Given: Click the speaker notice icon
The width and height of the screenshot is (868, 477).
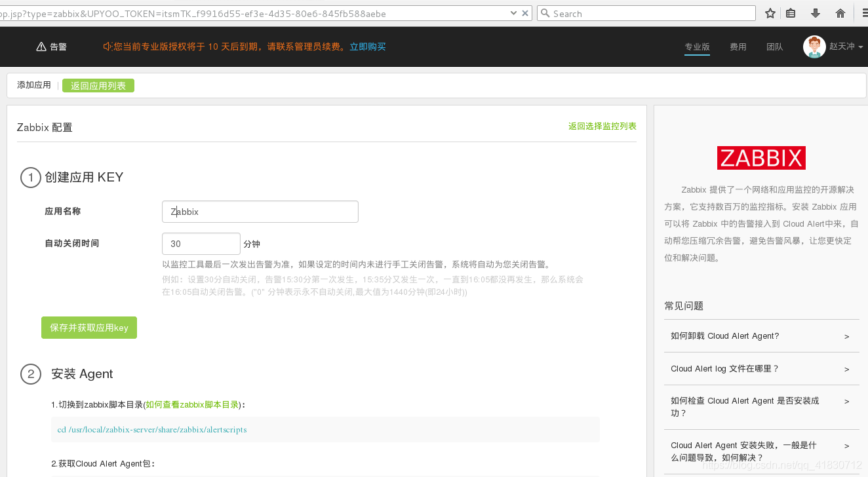Looking at the screenshot, I should point(108,47).
